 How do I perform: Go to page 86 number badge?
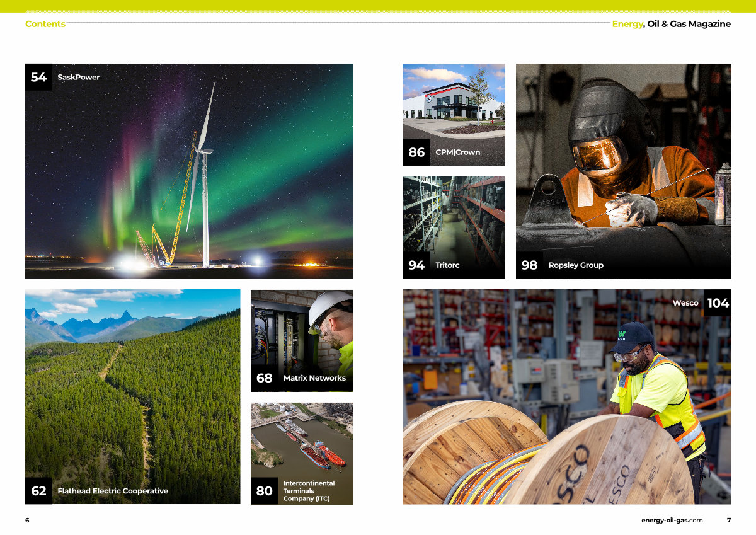point(416,152)
